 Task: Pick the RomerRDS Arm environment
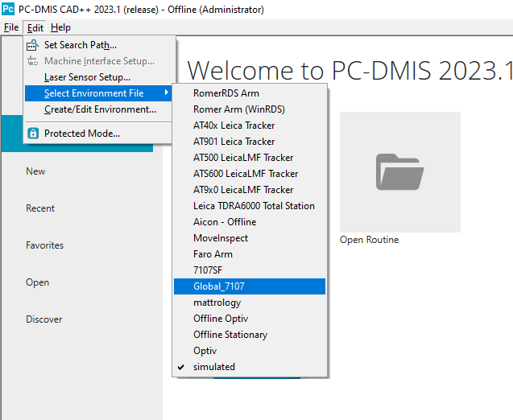coord(226,93)
